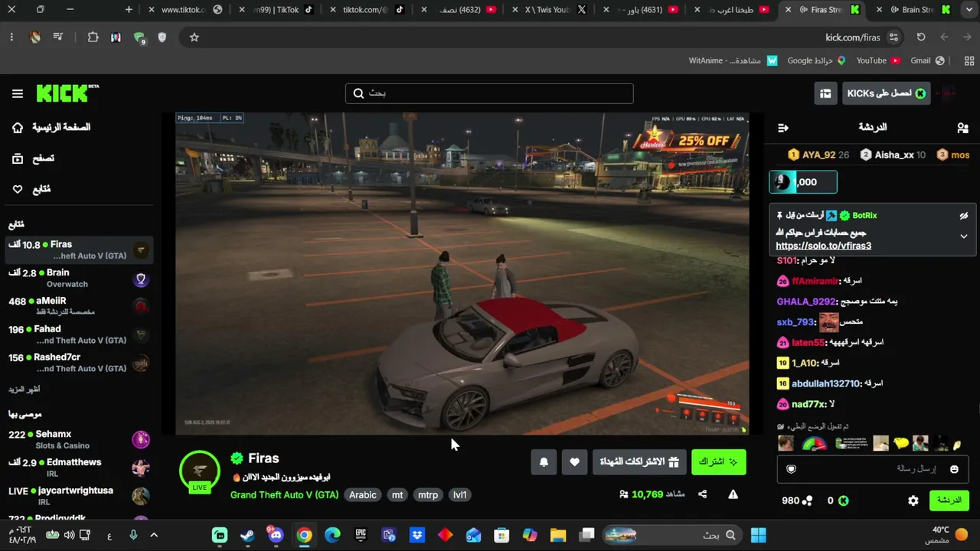Focus the chat message input field
980x551 pixels.
coord(873,469)
